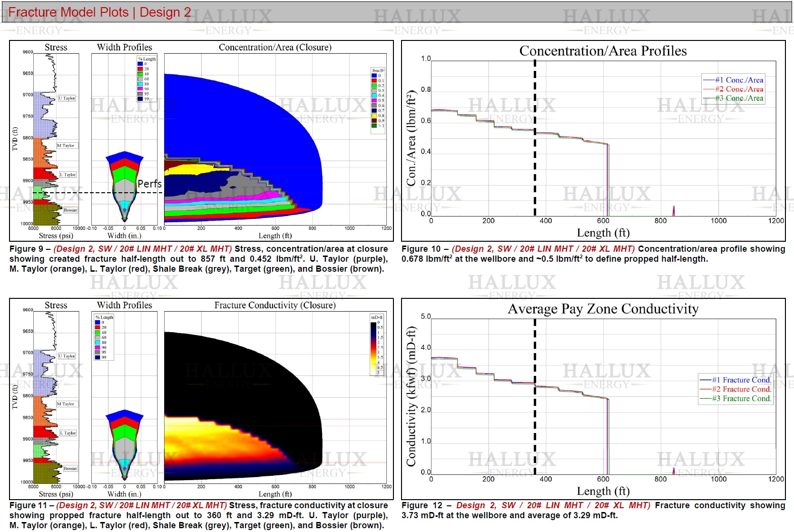Click the Figure 10 caption label

421,249
